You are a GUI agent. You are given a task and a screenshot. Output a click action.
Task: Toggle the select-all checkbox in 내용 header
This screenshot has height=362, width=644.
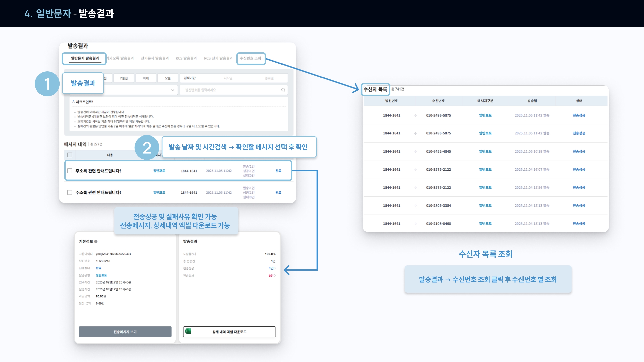point(70,155)
